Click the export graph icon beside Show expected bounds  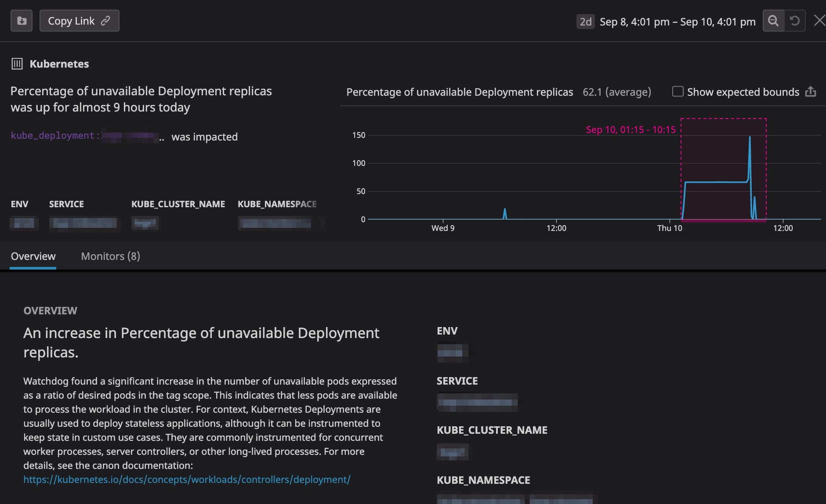coord(811,92)
